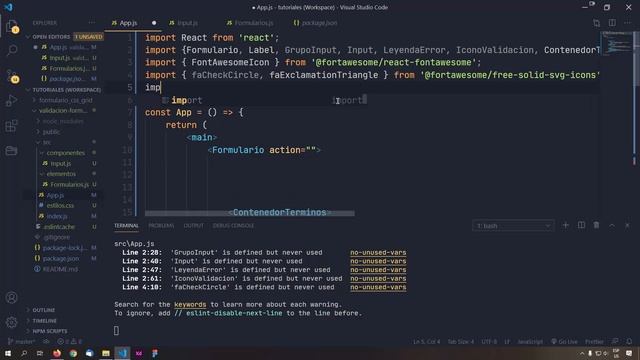
Task: Split the terminal panel
Action: (x=581, y=225)
